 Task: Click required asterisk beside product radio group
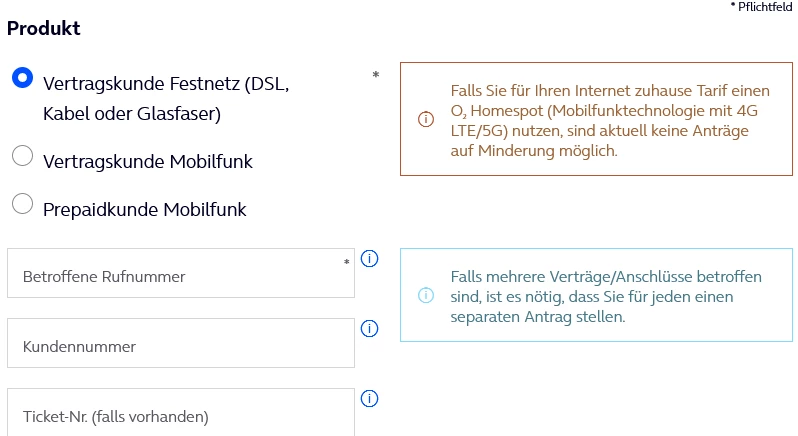[x=376, y=75]
